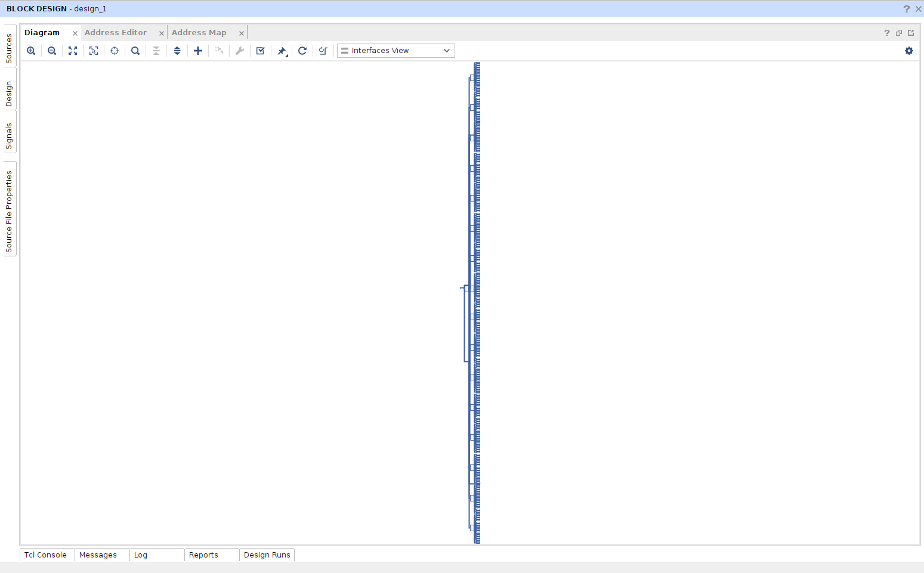This screenshot has width=924, height=573.
Task: Maximize the Diagram panel
Action: click(x=911, y=33)
